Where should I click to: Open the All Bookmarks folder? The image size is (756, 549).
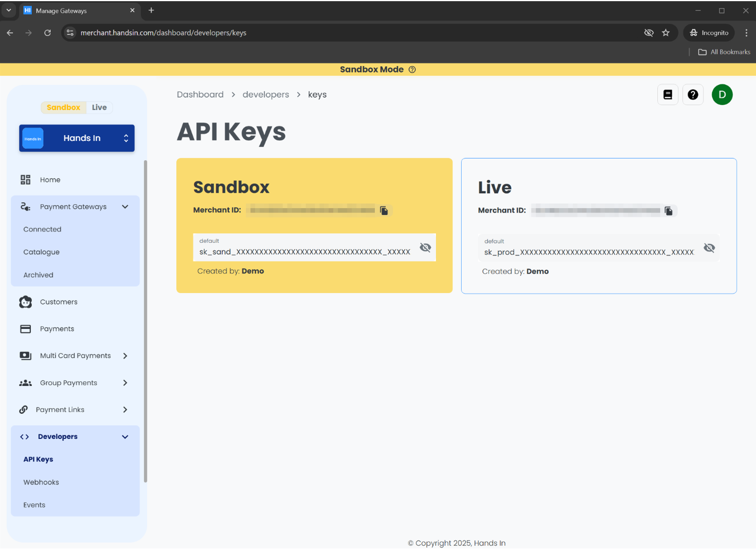click(x=725, y=52)
